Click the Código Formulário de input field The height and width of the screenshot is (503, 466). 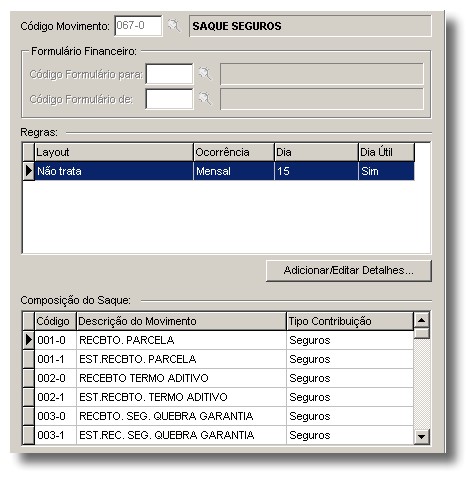pos(169,99)
